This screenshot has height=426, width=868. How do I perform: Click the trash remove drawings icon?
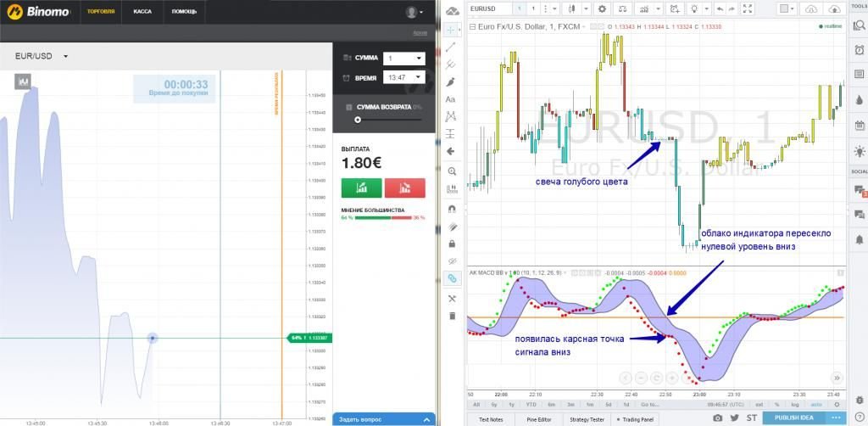(x=452, y=316)
